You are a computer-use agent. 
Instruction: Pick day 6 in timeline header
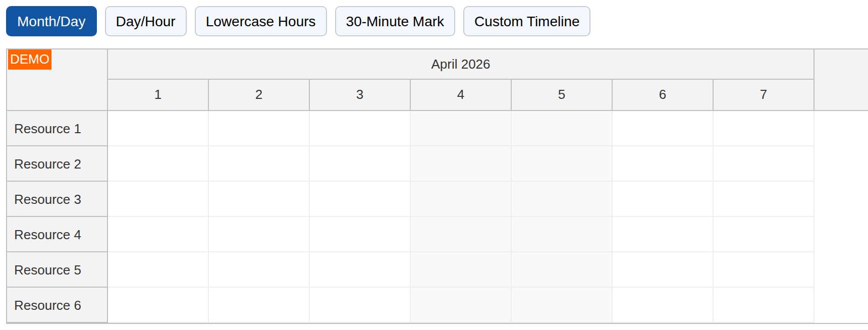[x=663, y=95]
